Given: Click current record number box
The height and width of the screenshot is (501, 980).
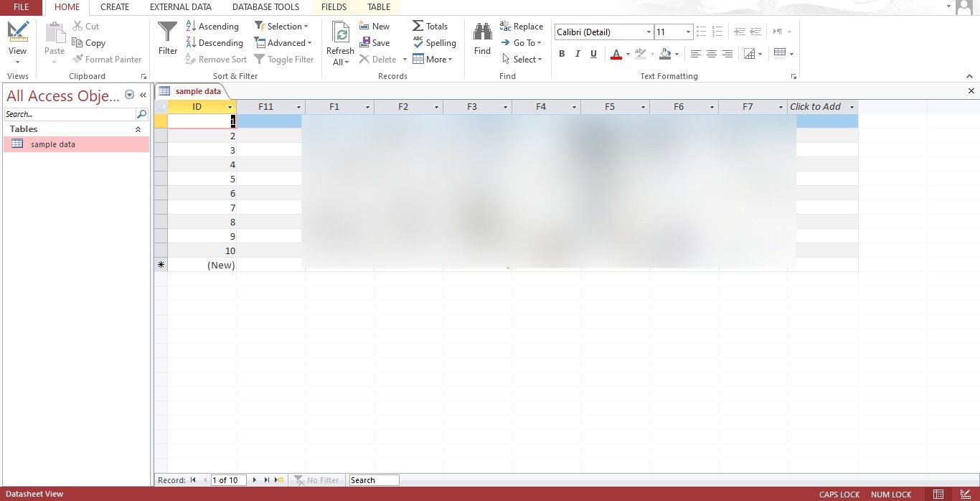Looking at the screenshot, I should [x=228, y=480].
